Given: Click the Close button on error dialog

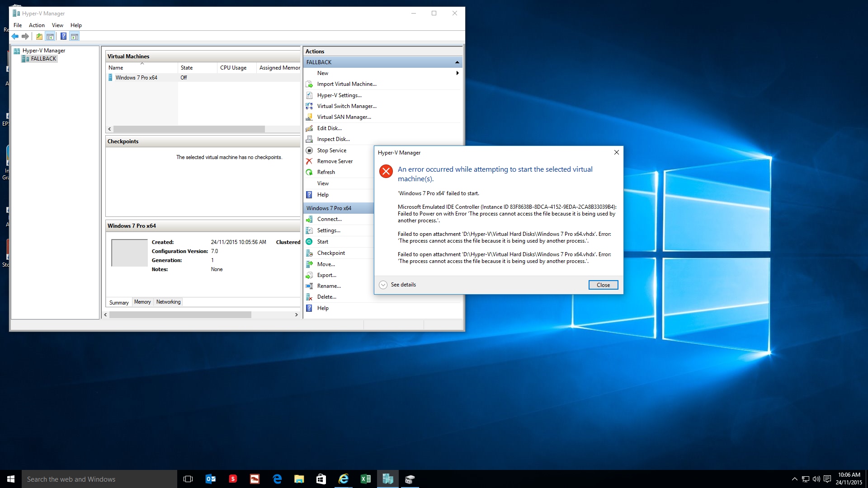Looking at the screenshot, I should [x=604, y=285].
